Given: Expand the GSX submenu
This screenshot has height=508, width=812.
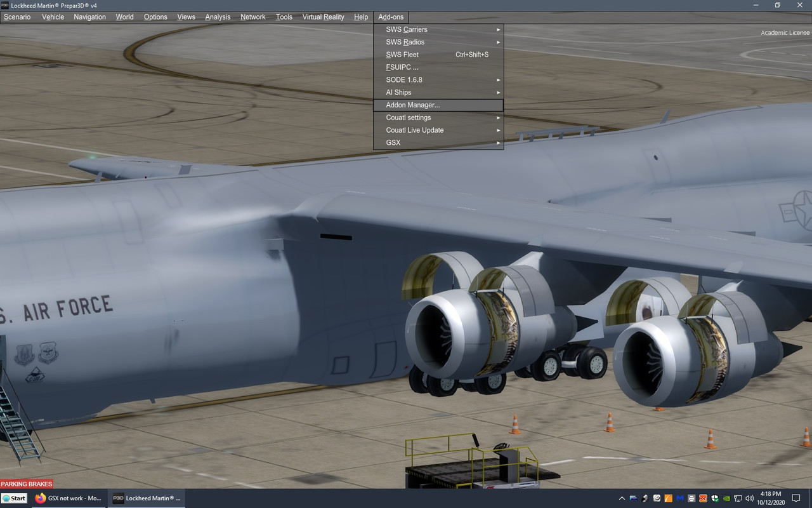Looking at the screenshot, I should click(438, 143).
